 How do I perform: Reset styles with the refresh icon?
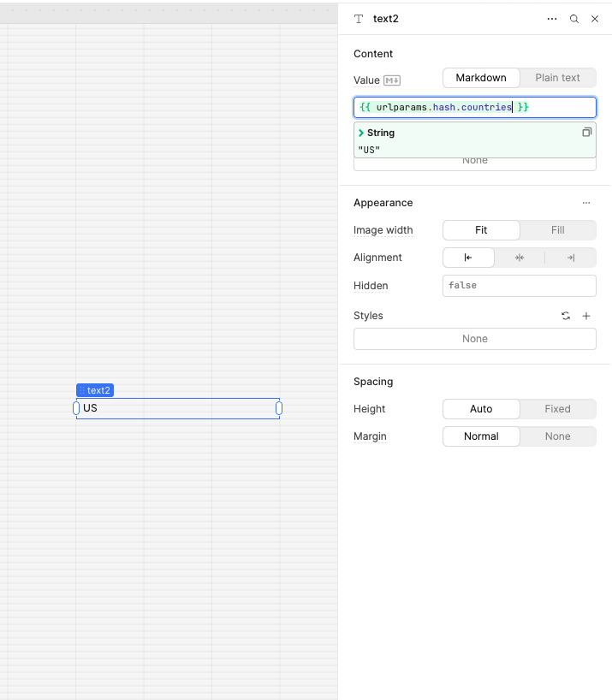566,316
